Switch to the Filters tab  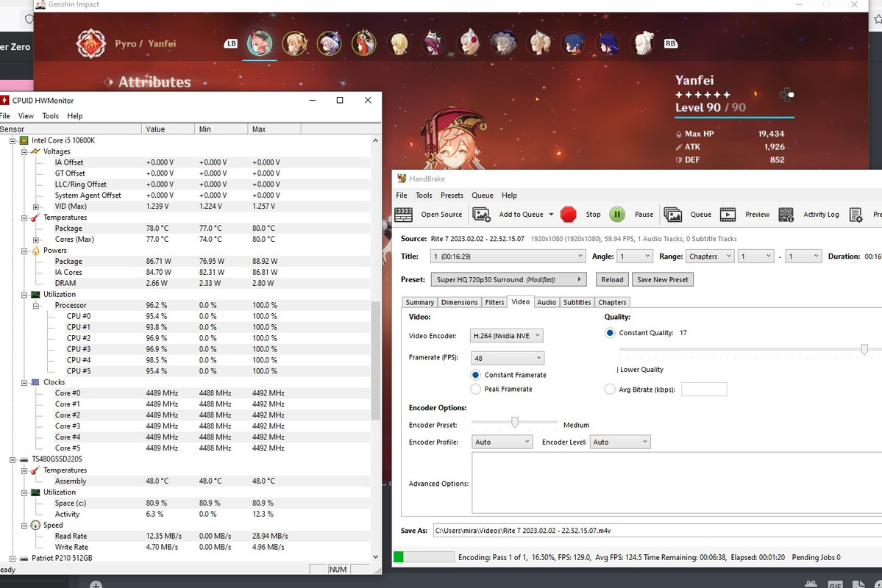[494, 302]
